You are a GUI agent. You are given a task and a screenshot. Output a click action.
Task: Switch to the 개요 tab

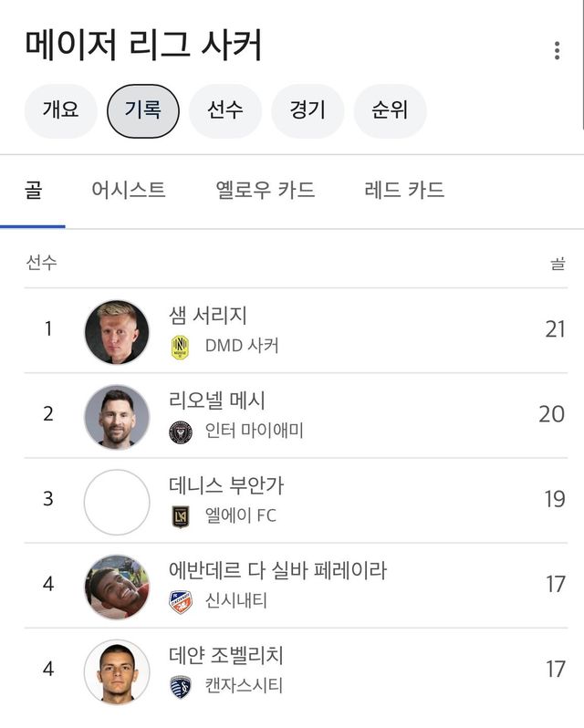pos(61,111)
